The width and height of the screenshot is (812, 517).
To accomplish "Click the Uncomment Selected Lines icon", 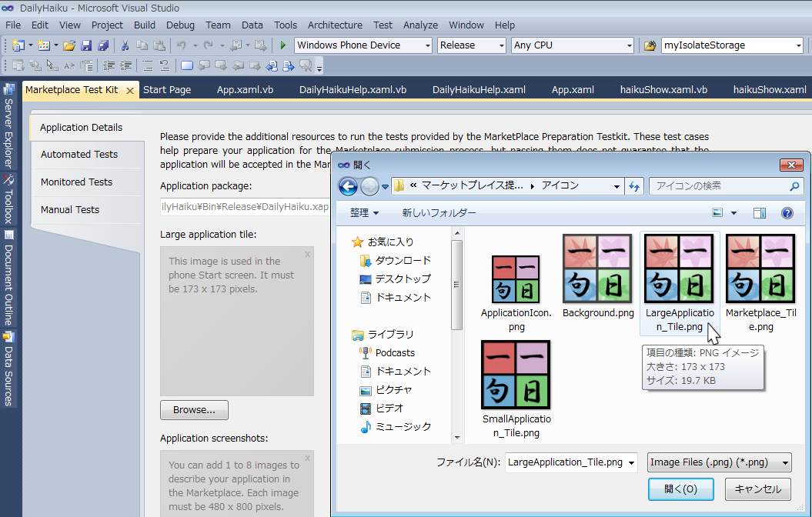I will coord(164,65).
